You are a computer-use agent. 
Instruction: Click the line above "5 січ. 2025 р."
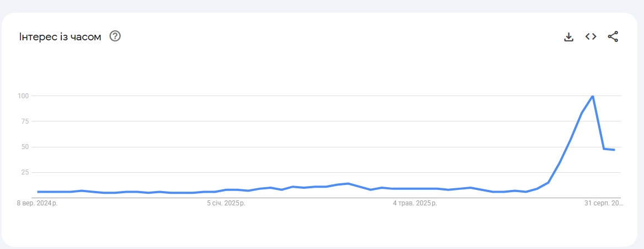pos(226,190)
